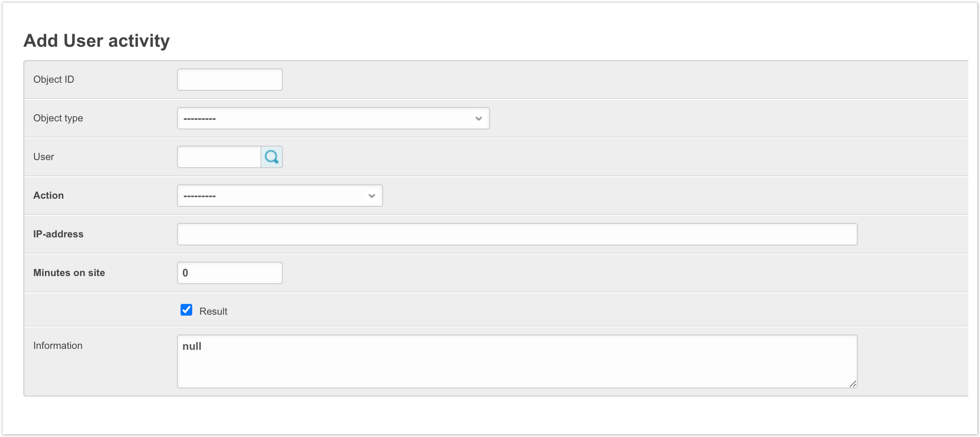Click the Object ID field label
Screen dimensions: 980x437
click(53, 80)
